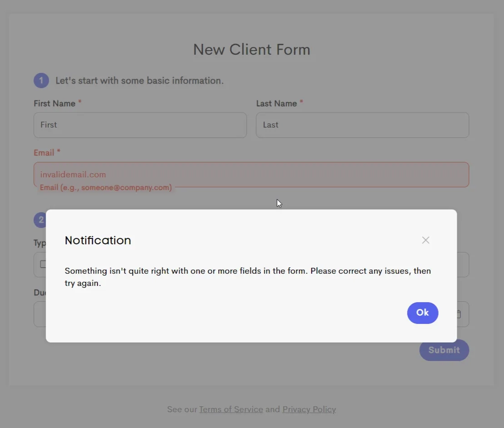This screenshot has width=504, height=428.
Task: Click the 'New Client Form' heading
Action: (x=251, y=49)
